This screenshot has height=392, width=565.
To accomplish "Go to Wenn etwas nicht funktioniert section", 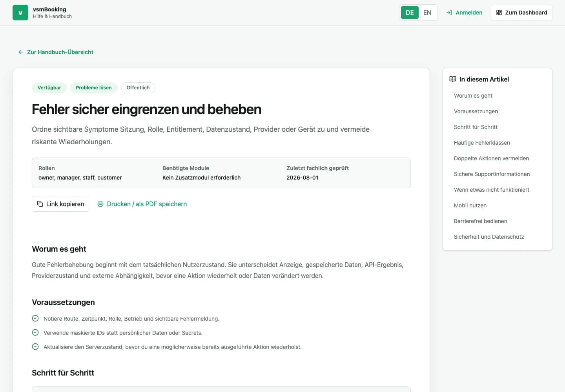I will pos(492,190).
